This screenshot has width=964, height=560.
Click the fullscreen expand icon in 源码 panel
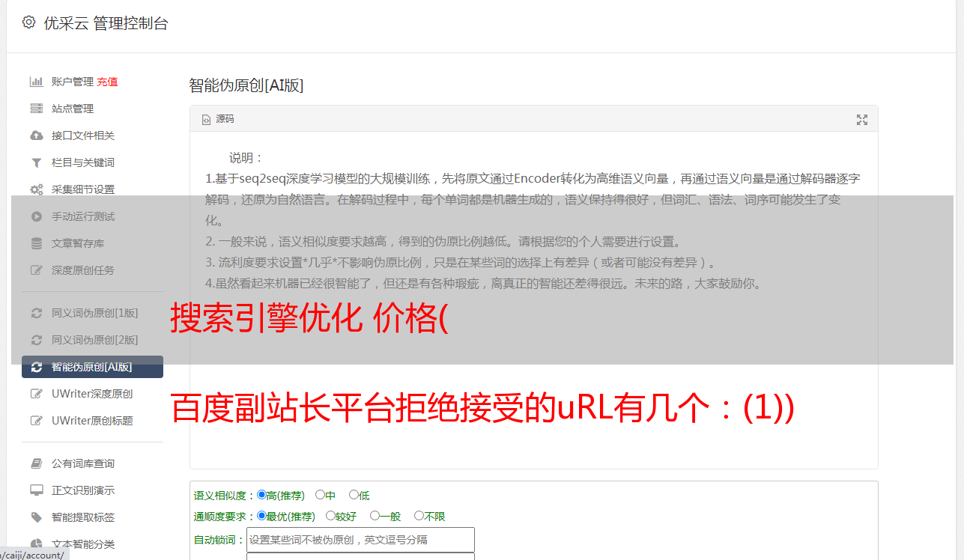862,120
